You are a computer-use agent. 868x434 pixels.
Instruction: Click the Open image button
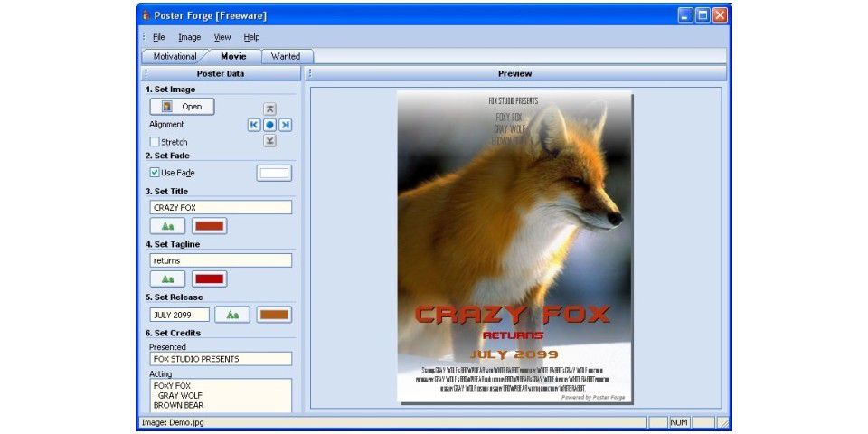(x=182, y=107)
